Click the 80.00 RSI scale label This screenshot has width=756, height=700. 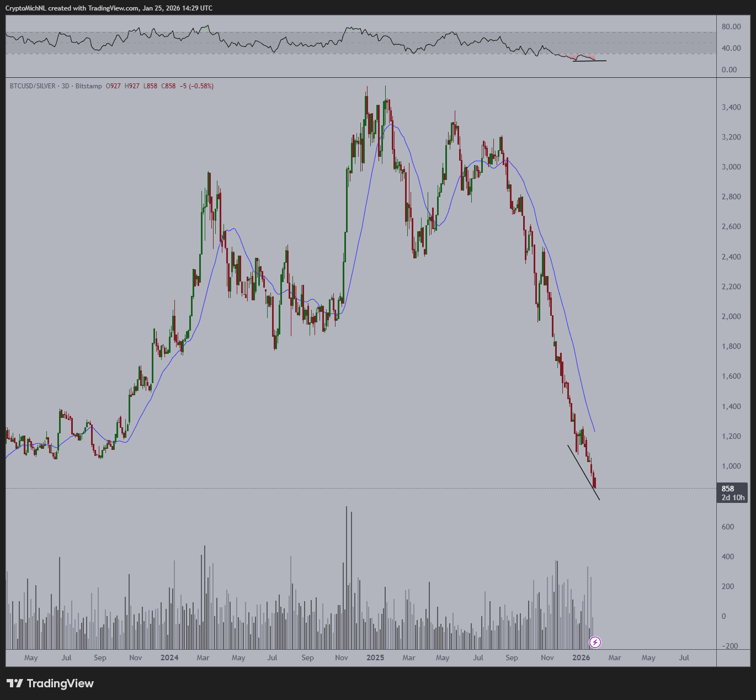[731, 26]
